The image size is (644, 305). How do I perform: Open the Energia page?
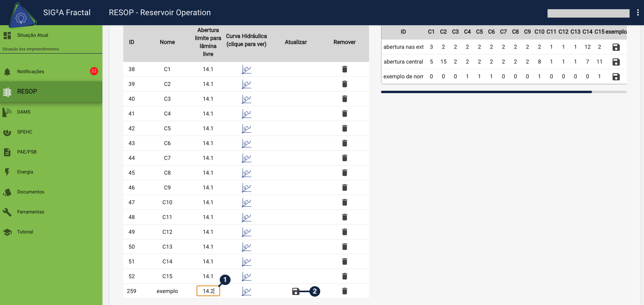pyautogui.click(x=25, y=172)
